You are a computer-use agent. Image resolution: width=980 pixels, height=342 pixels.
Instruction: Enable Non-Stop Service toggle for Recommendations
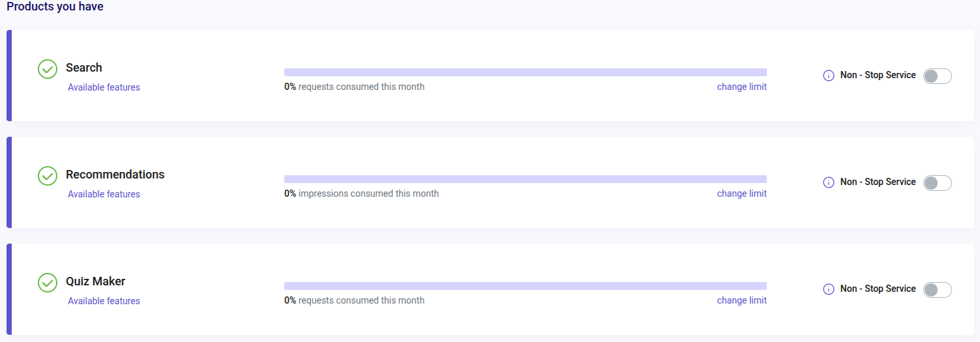coord(938,183)
